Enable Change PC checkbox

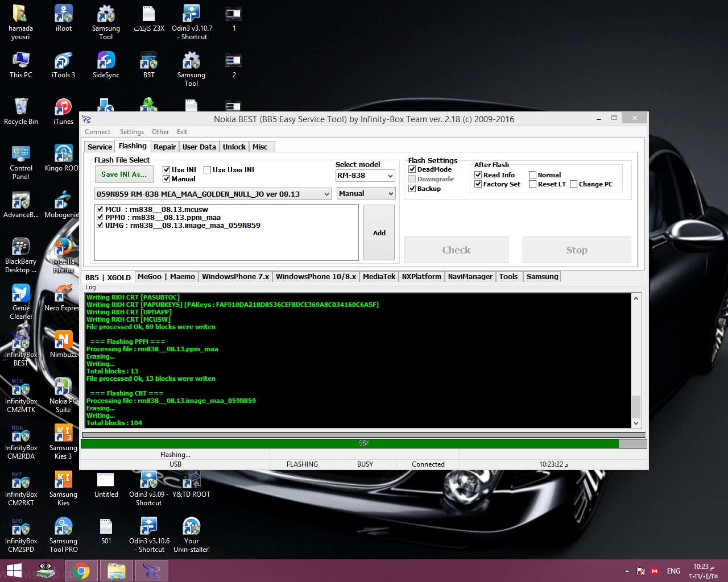574,184
